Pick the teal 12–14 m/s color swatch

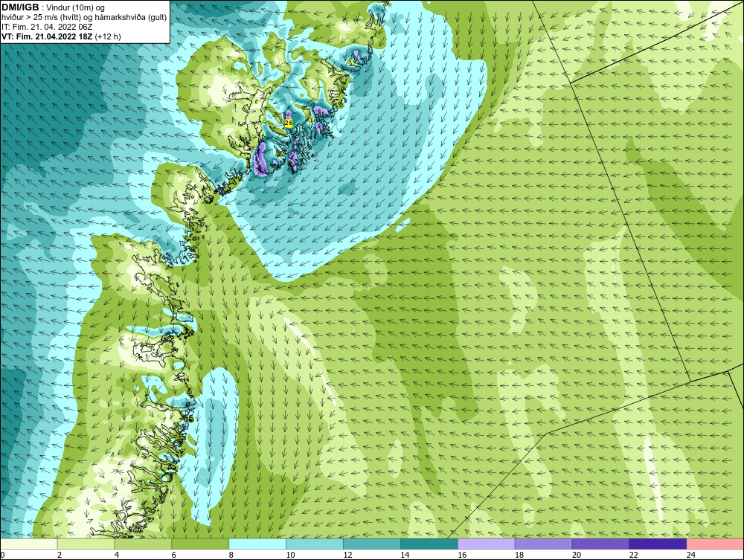[371, 544]
